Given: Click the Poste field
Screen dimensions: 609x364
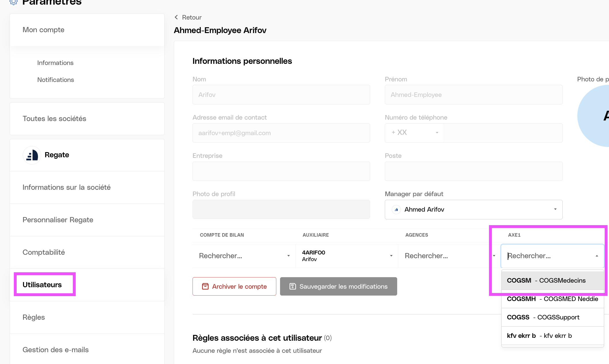Looking at the screenshot, I should (473, 171).
